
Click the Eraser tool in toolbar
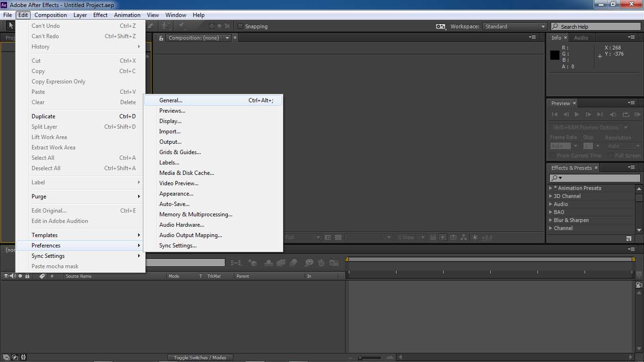tap(152, 26)
